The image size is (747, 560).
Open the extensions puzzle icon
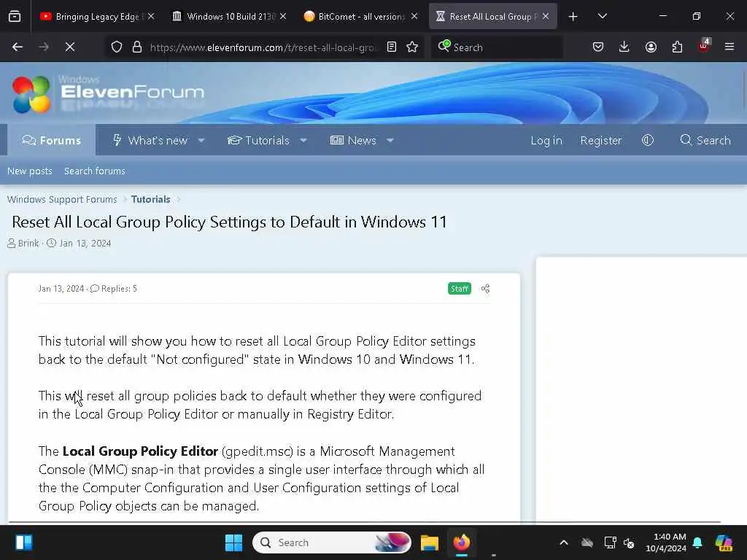coord(677,47)
